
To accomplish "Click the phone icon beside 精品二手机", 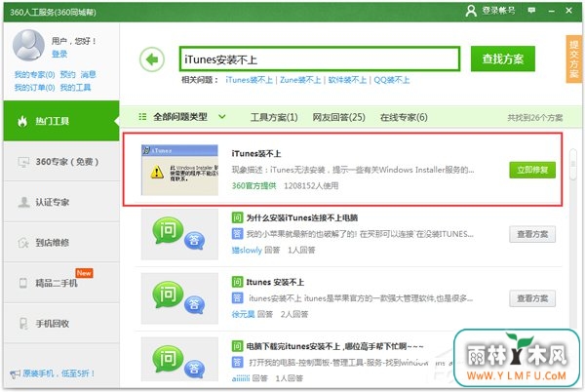I will point(23,283).
